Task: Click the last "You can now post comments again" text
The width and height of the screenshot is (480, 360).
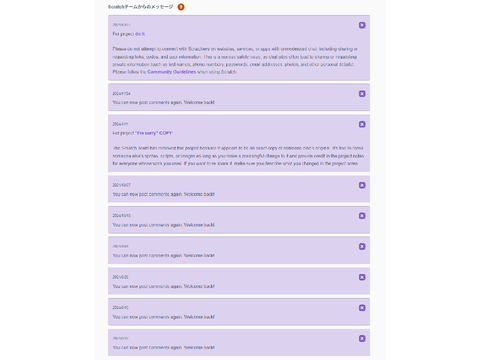Action: click(x=163, y=348)
